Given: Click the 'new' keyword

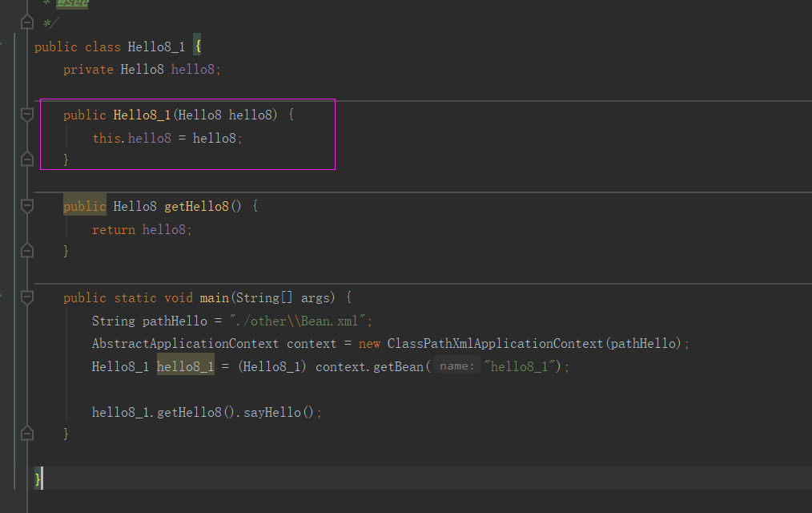Looking at the screenshot, I should pos(369,344).
